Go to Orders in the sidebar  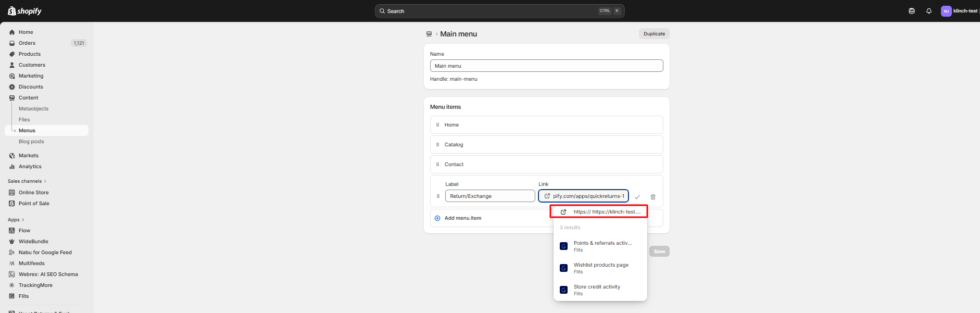(27, 43)
